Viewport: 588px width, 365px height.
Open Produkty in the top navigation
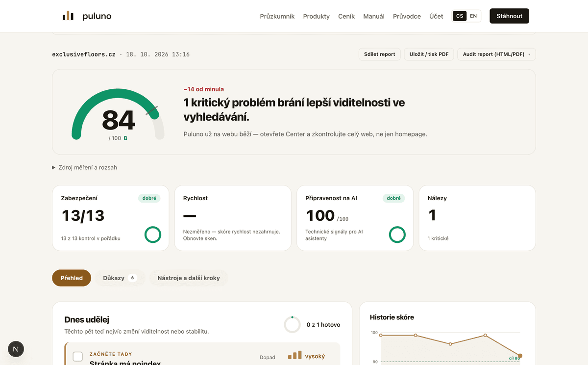click(x=317, y=16)
